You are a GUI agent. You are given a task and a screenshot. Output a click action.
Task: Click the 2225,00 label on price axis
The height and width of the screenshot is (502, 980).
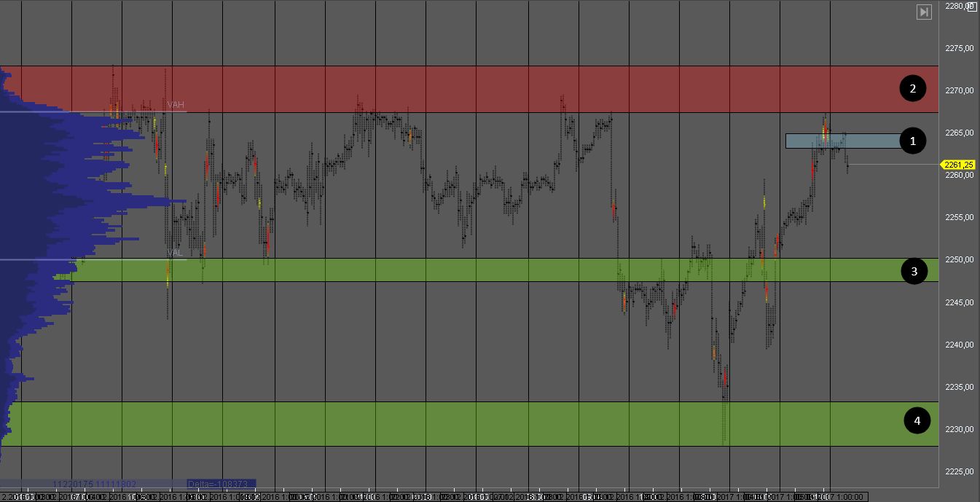click(959, 471)
